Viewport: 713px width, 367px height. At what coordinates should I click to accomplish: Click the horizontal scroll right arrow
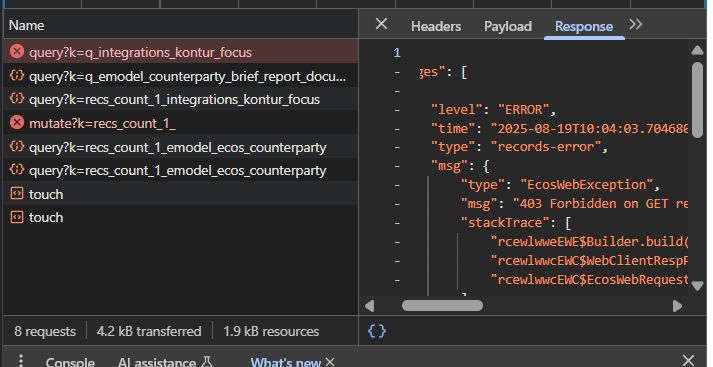[678, 306]
